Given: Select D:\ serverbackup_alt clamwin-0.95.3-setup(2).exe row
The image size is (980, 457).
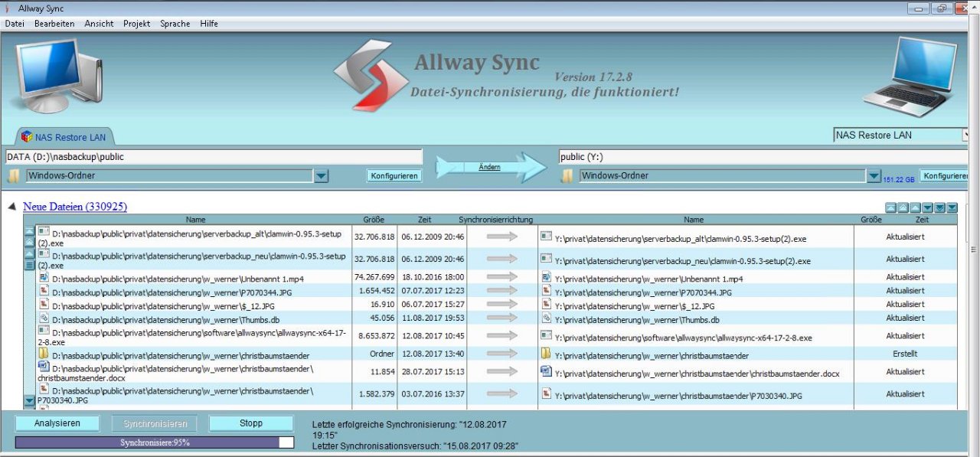Looking at the screenshot, I should [x=195, y=237].
